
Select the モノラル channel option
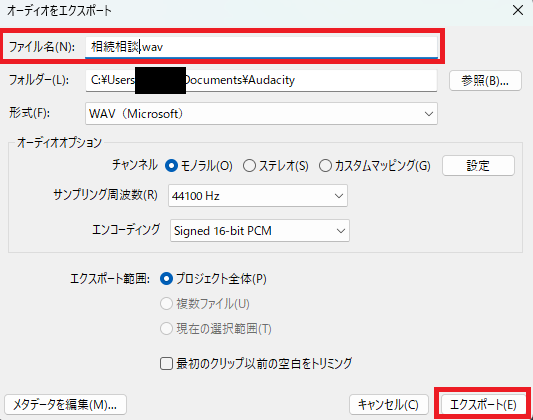pyautogui.click(x=199, y=166)
